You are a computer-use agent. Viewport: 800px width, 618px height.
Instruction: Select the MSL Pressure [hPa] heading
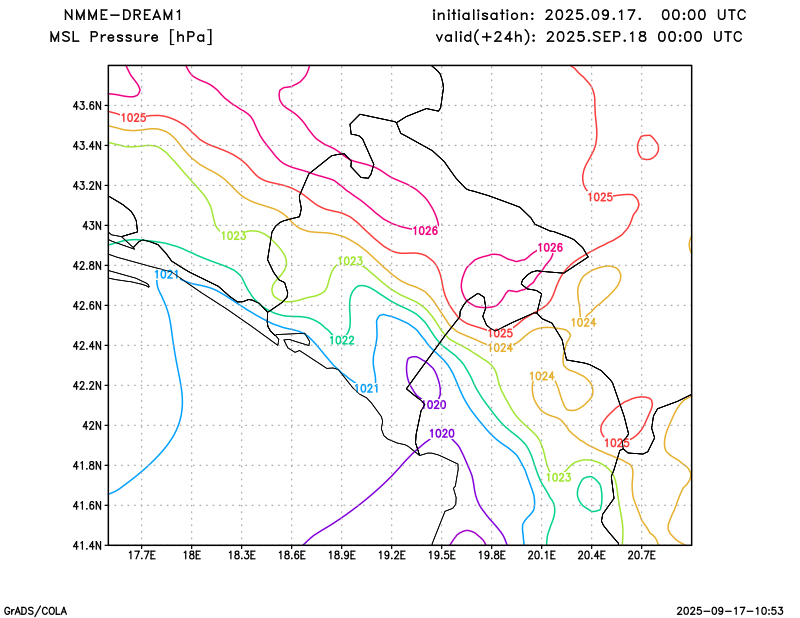(131, 37)
